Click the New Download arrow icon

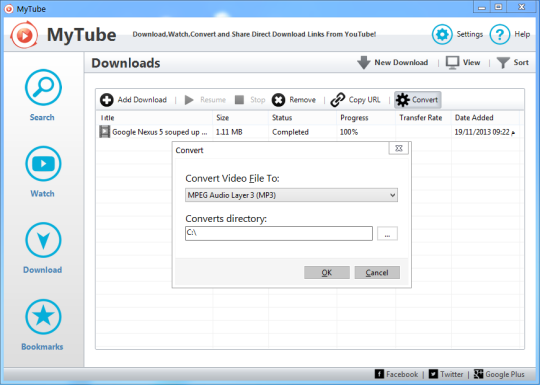(x=363, y=63)
